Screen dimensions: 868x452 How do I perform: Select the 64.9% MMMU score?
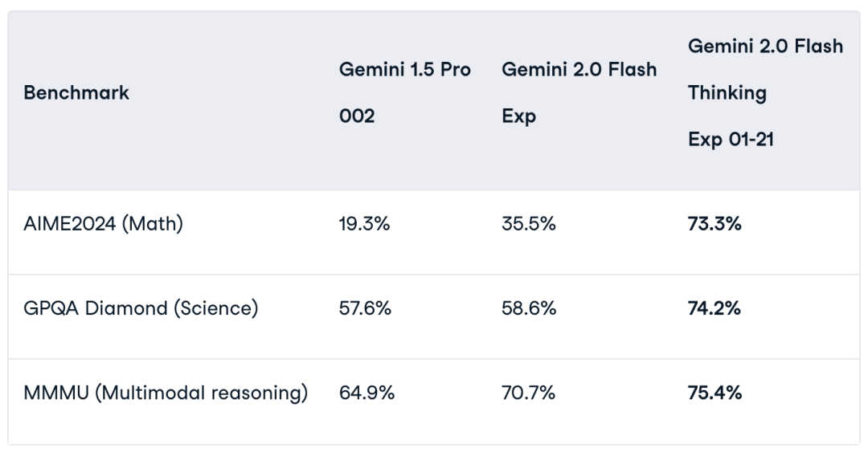pos(365,393)
